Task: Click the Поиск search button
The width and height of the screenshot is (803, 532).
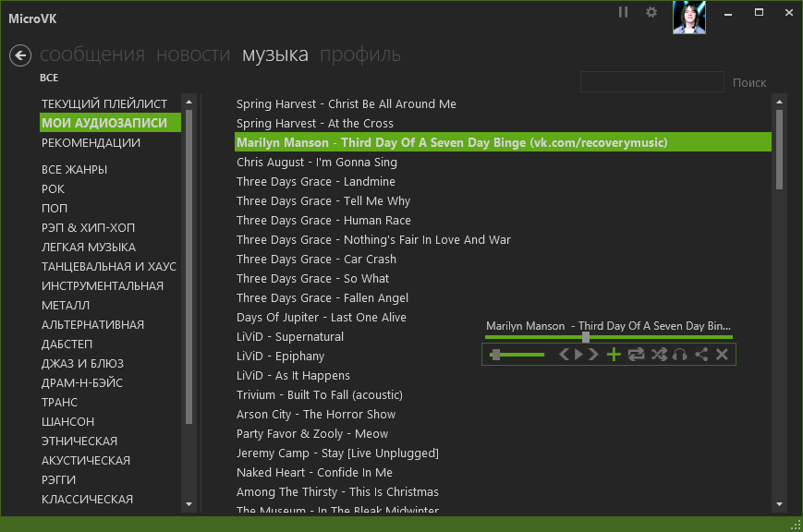Action: (x=749, y=82)
